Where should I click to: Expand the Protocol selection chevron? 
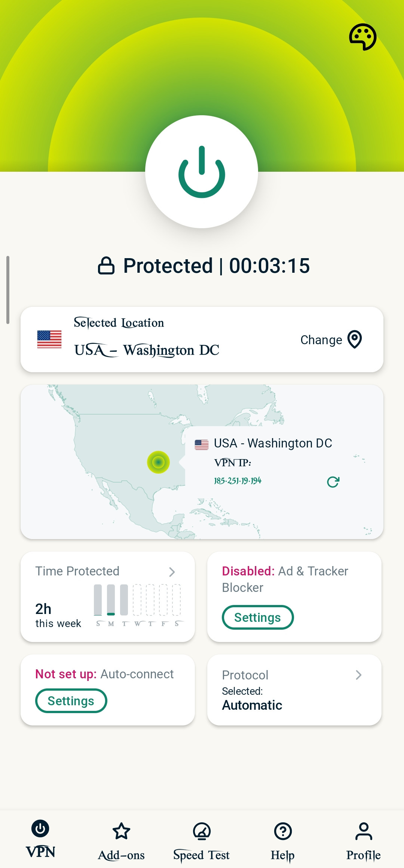pyautogui.click(x=358, y=675)
